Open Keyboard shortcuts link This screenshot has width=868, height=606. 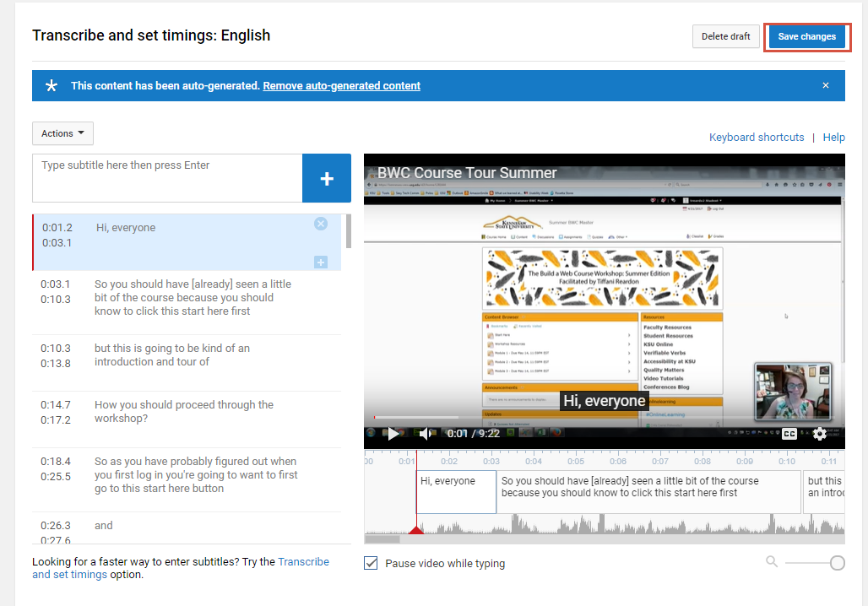pos(756,138)
